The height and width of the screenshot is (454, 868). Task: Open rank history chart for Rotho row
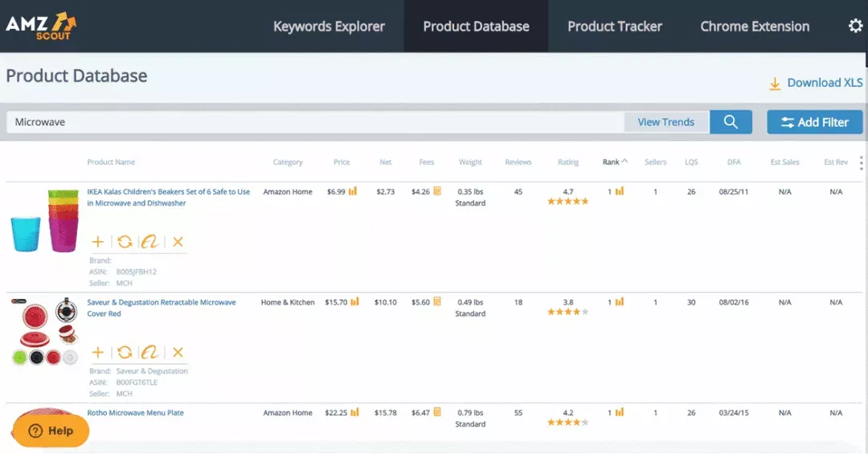[620, 412]
